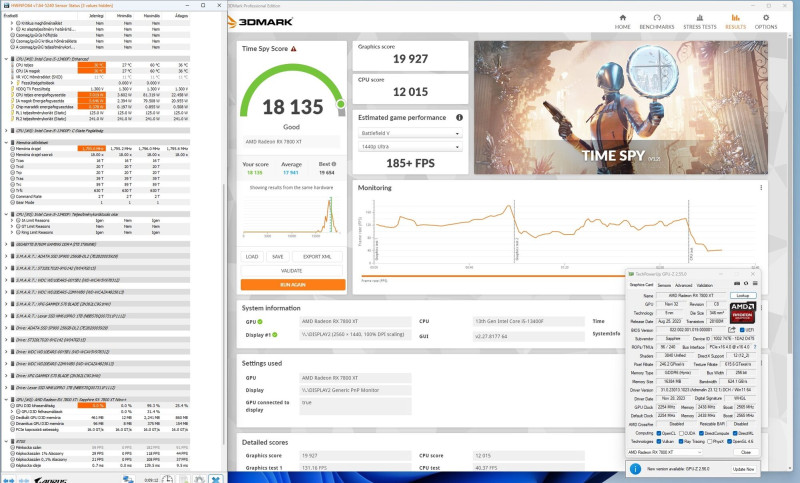800x483 pixels.
Task: Go to Stress Tests in 3DMark
Action: pyautogui.click(x=699, y=22)
